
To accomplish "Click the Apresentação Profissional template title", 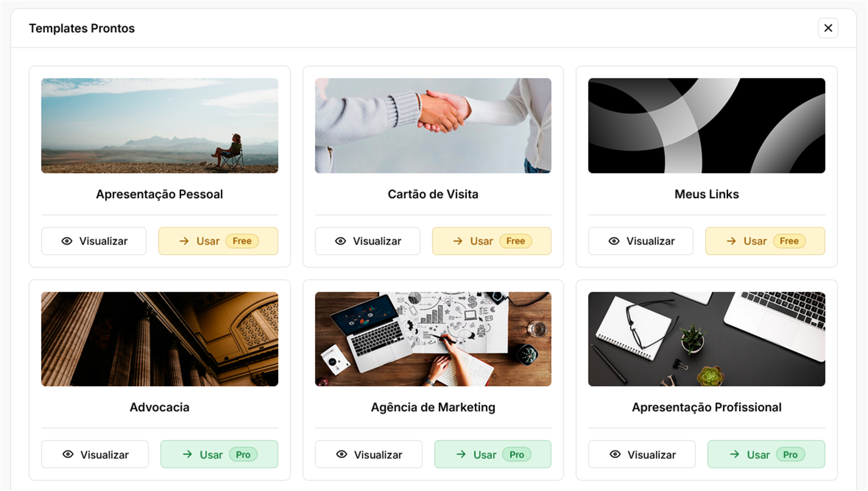I will pyautogui.click(x=706, y=407).
